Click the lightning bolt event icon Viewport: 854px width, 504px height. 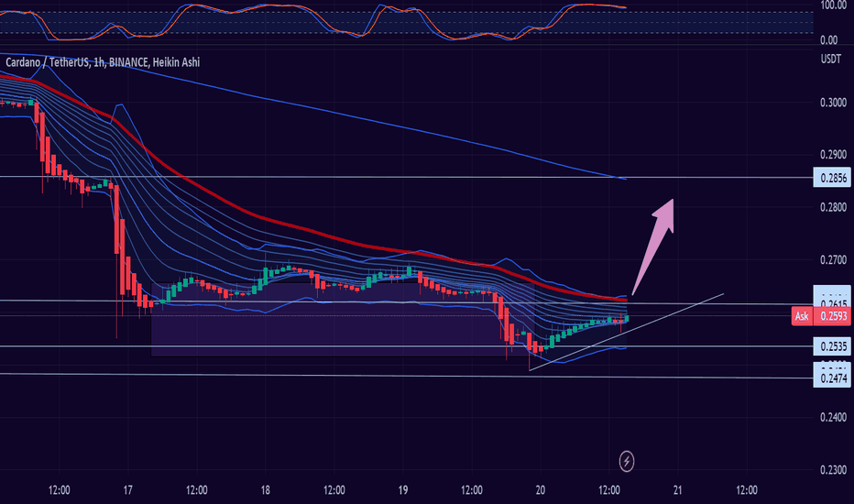[x=627, y=462]
